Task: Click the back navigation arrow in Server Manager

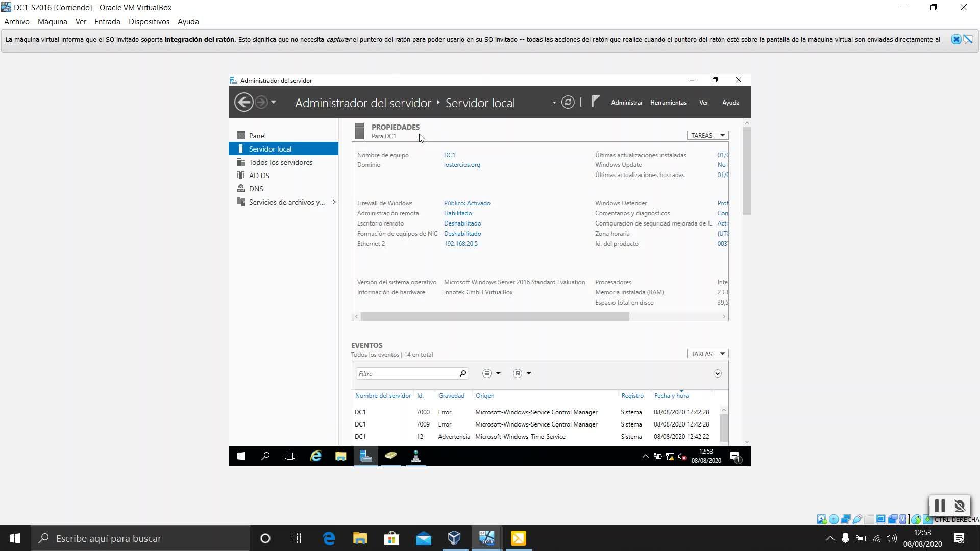Action: (x=244, y=102)
